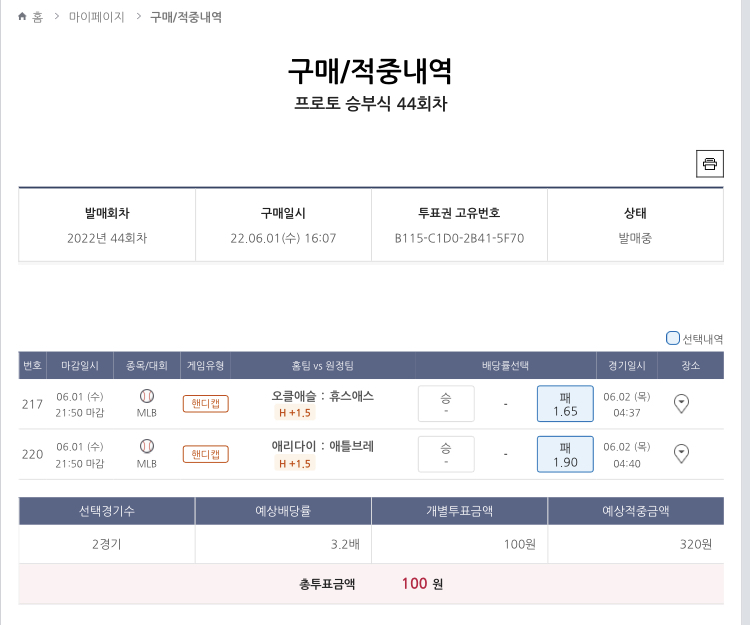
Task: Click 홈팀 vs 원정팀 column header
Action: click(x=322, y=365)
